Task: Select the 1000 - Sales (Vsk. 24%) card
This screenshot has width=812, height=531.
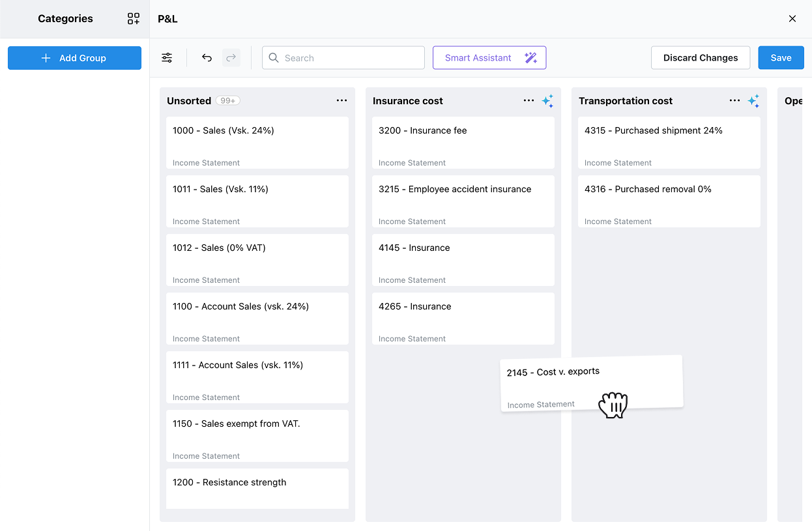Action: coord(257,143)
